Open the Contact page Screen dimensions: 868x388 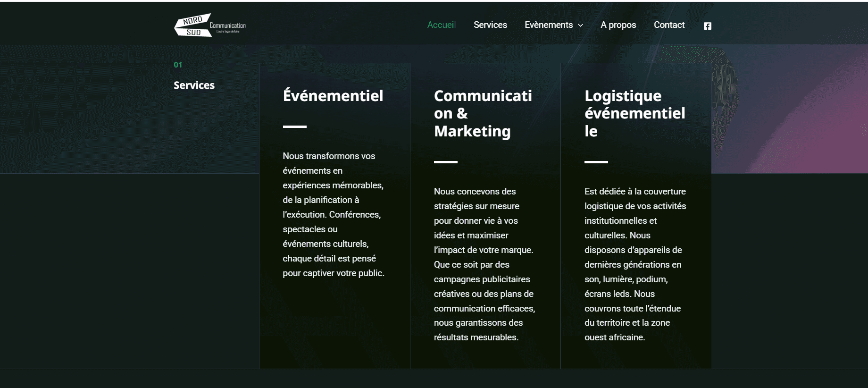(669, 25)
